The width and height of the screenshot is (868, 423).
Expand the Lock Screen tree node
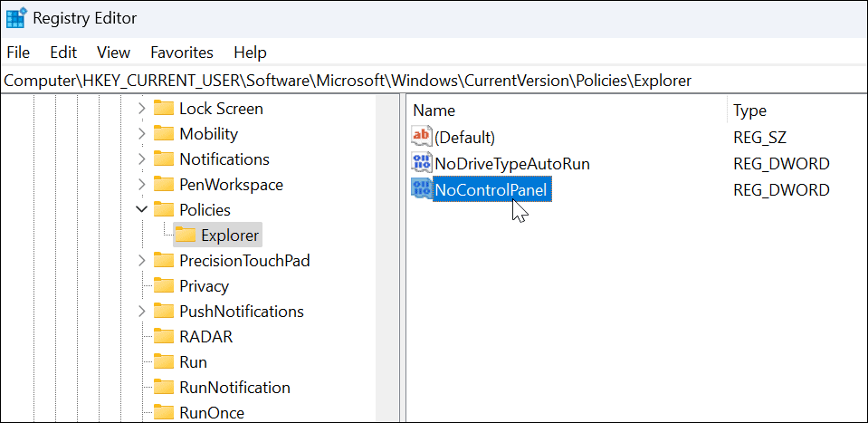(x=141, y=109)
